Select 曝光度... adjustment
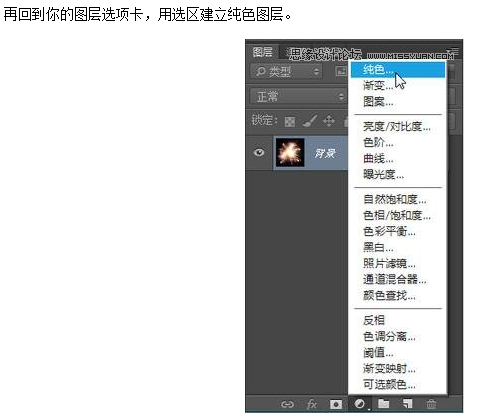478x413 pixels. 398,174
